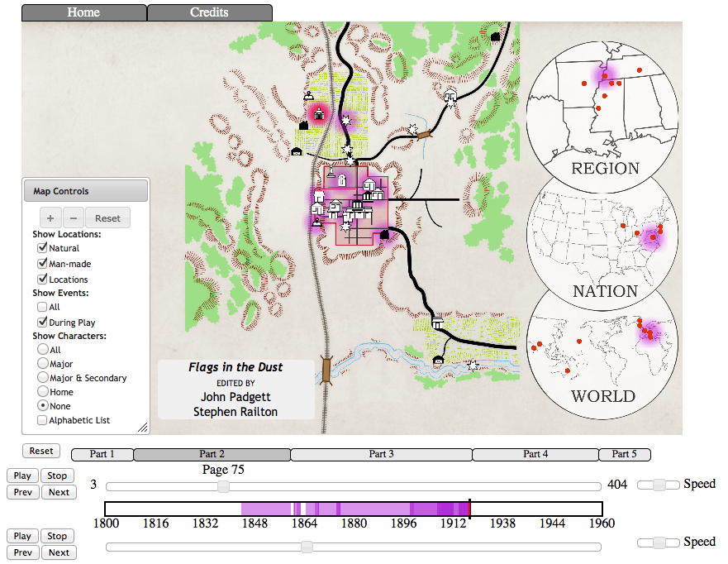The width and height of the screenshot is (728, 564).
Task: Select the Major & Secondary characters radio
Action: pos(42,378)
